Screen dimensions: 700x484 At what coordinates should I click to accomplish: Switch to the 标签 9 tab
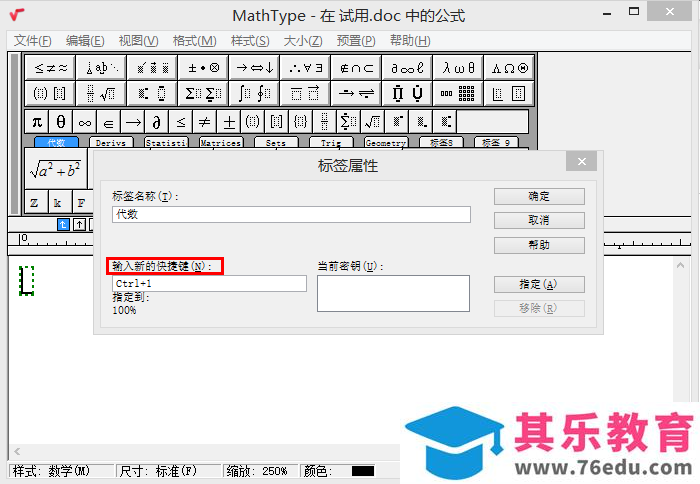pos(496,142)
